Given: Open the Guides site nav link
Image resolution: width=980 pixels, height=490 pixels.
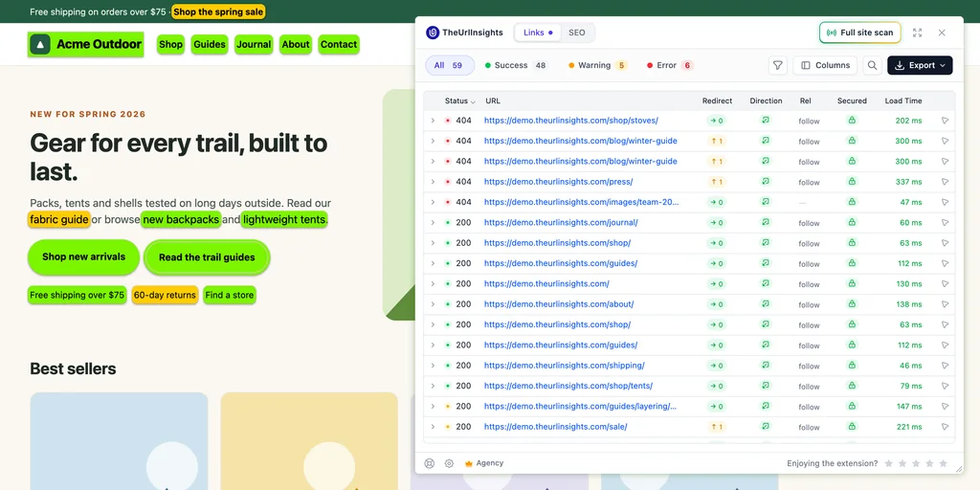Looking at the screenshot, I should (210, 44).
